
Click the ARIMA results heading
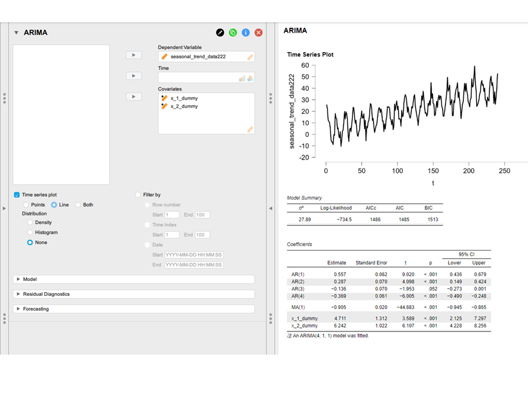tap(295, 31)
